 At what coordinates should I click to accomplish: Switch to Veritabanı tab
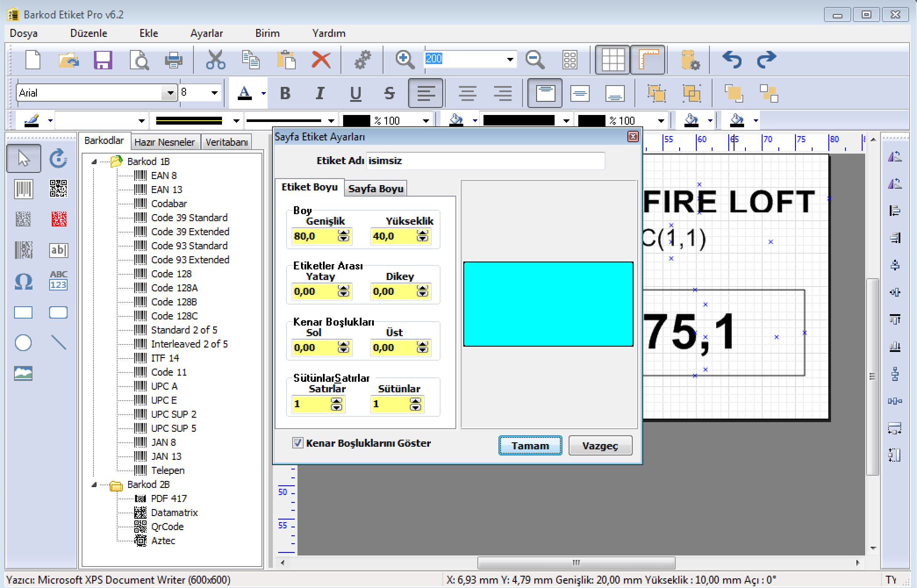point(227,142)
